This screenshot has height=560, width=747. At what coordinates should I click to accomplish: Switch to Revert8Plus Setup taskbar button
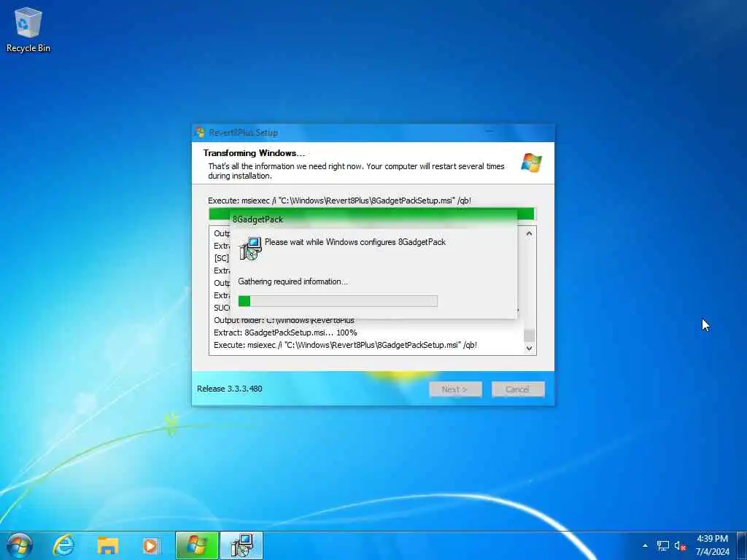(197, 545)
